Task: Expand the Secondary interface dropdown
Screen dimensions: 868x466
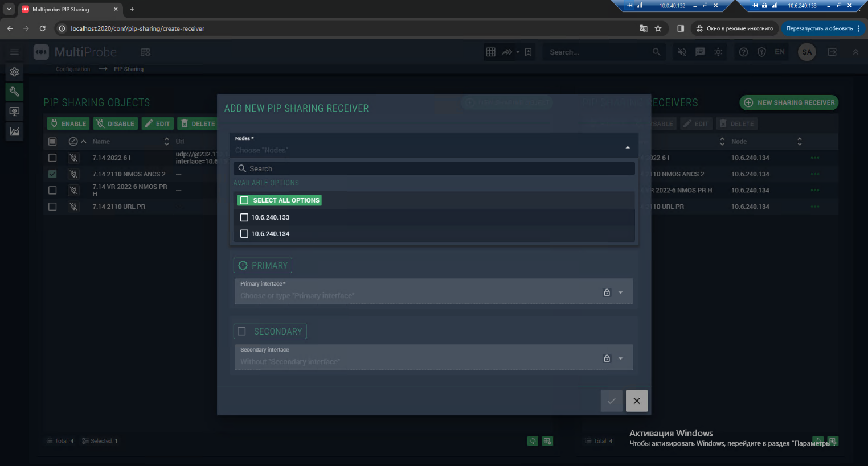Action: point(620,358)
